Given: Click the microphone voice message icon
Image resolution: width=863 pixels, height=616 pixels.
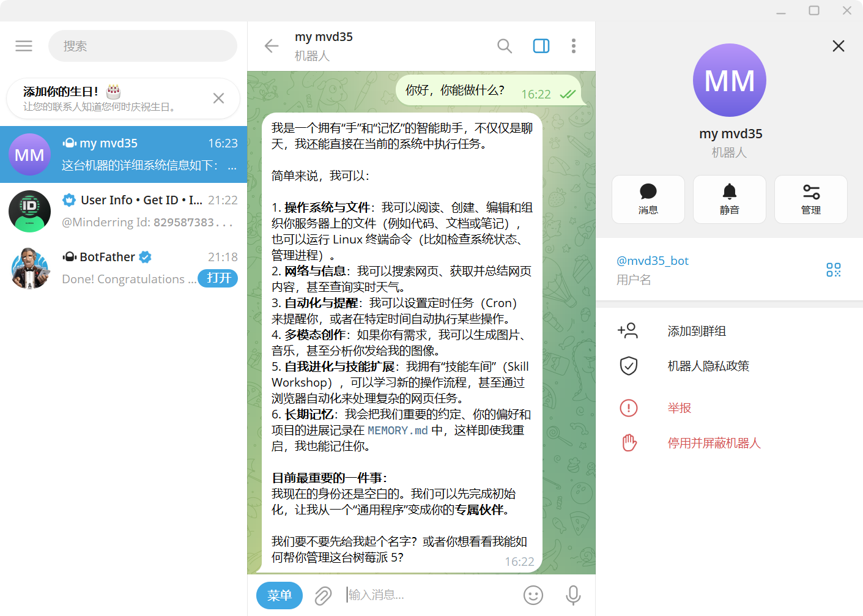Looking at the screenshot, I should tap(573, 595).
